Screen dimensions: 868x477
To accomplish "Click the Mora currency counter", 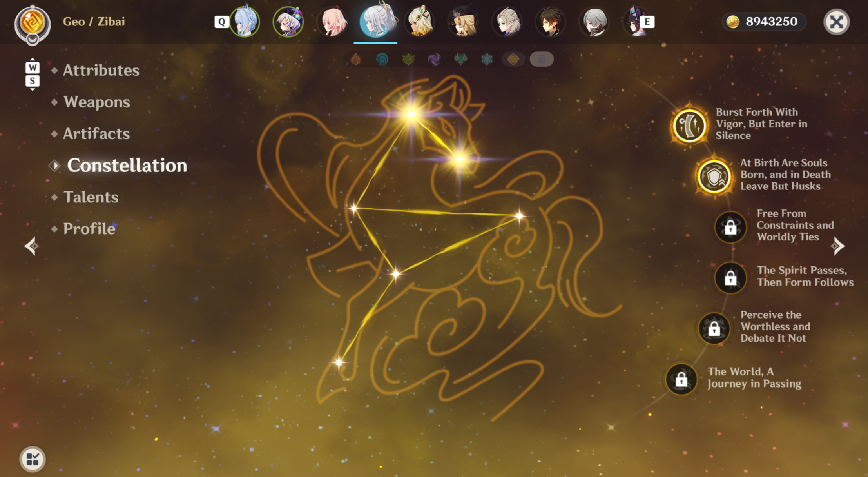I will [x=763, y=22].
